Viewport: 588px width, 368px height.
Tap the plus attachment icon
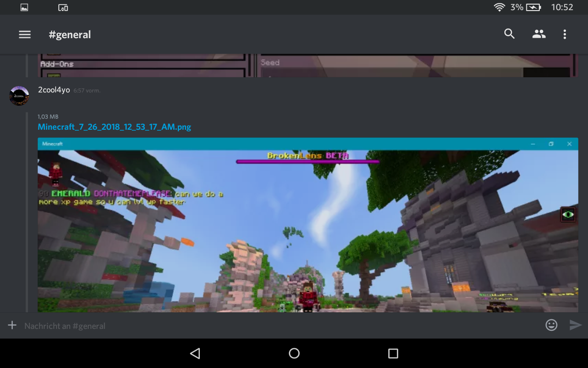[12, 325]
